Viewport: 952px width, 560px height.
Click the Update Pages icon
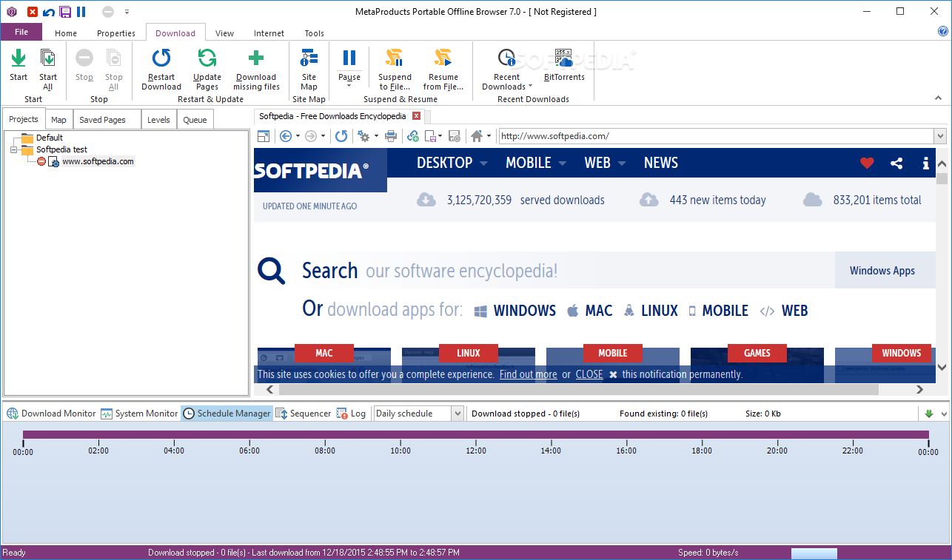[207, 58]
